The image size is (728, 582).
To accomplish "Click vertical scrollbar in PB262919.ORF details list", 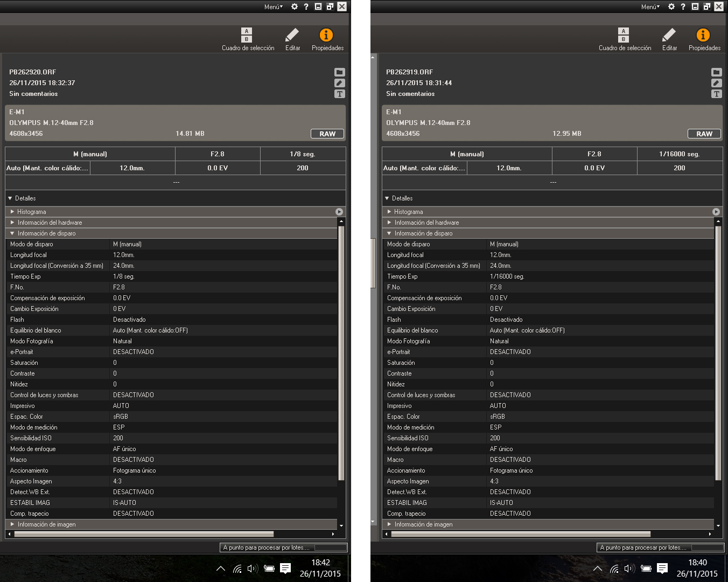I will tap(718, 353).
